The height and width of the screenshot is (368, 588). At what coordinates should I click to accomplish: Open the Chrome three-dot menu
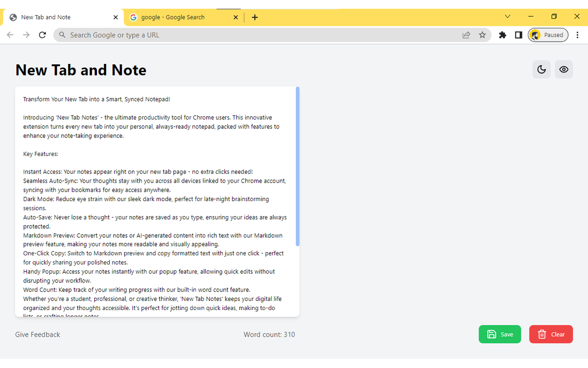pyautogui.click(x=577, y=34)
